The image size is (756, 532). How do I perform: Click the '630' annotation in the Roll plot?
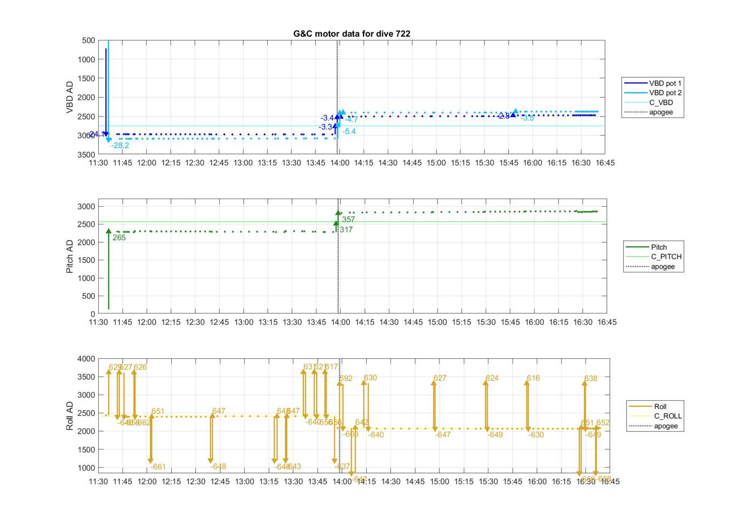370,378
